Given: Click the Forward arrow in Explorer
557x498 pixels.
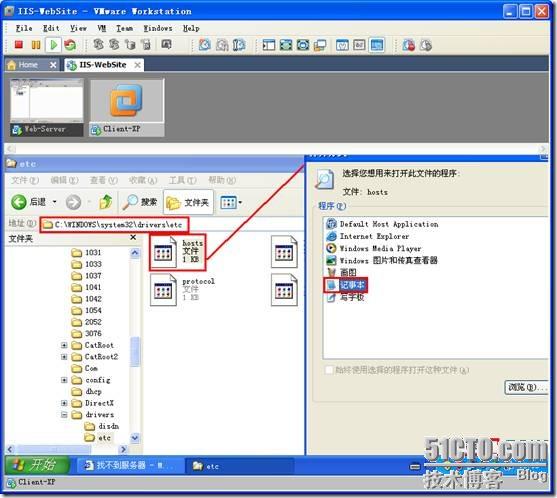Looking at the screenshot, I should pyautogui.click(x=73, y=202).
